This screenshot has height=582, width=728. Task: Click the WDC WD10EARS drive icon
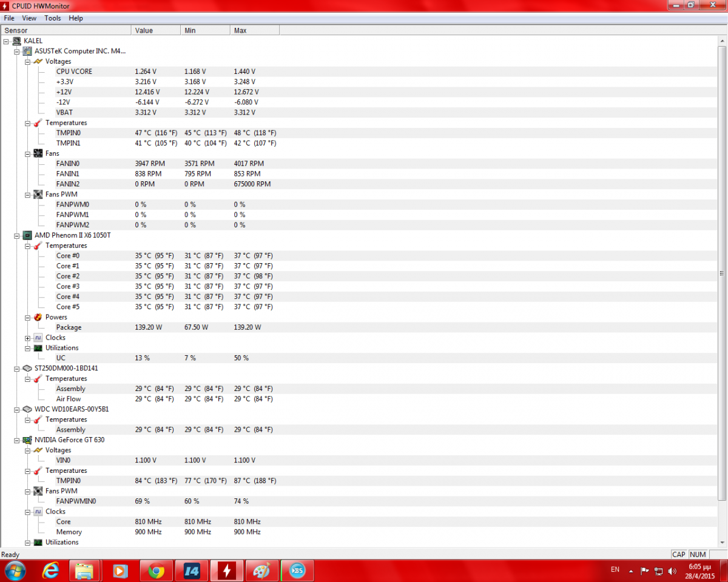(x=27, y=409)
